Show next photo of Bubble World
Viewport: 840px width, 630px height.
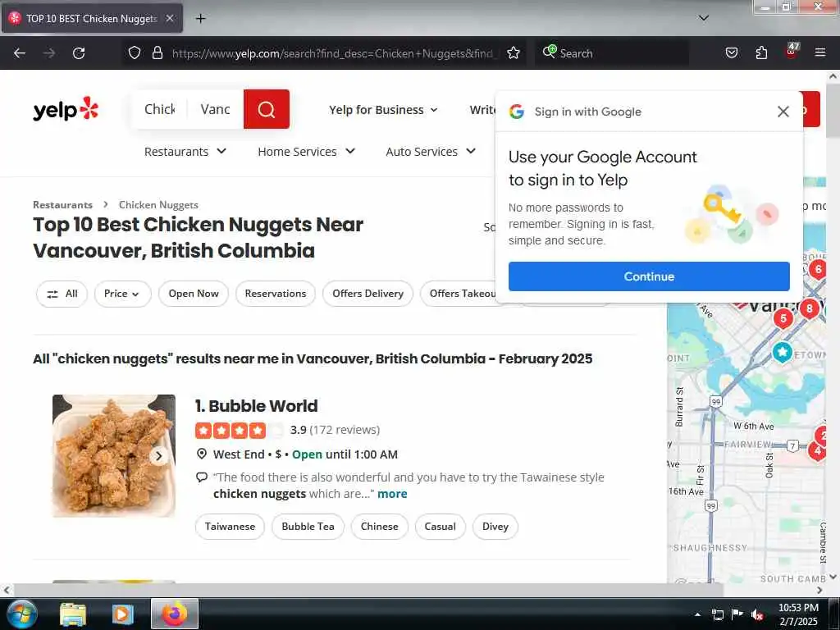click(158, 456)
